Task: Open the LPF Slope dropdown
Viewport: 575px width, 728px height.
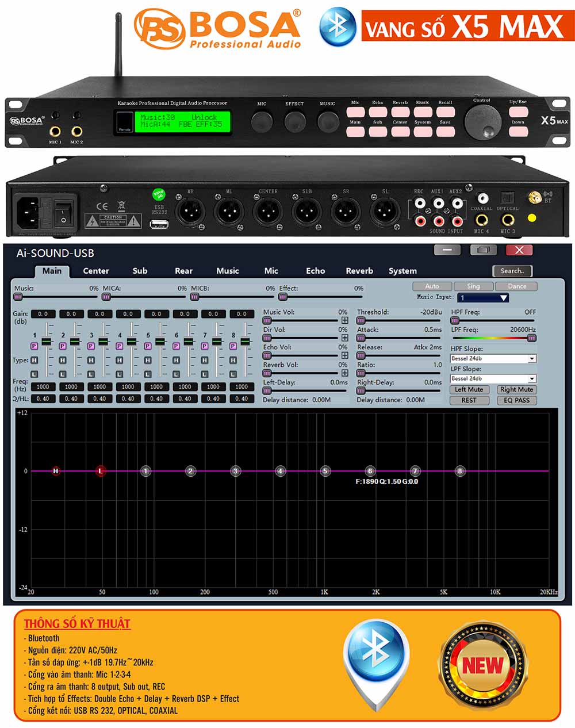Action: click(493, 378)
